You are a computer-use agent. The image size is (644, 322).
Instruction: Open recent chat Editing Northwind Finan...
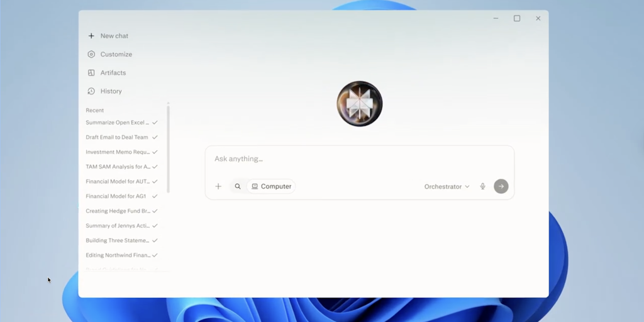click(118, 255)
